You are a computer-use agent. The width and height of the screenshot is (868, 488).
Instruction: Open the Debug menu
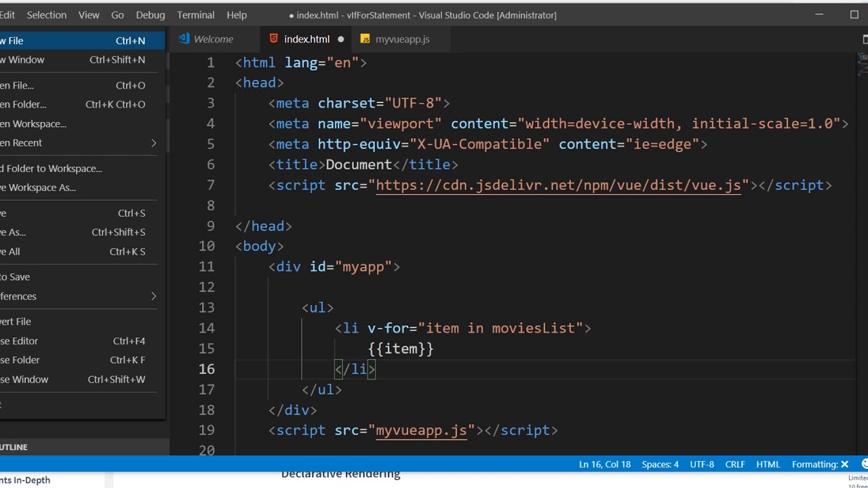click(x=151, y=15)
